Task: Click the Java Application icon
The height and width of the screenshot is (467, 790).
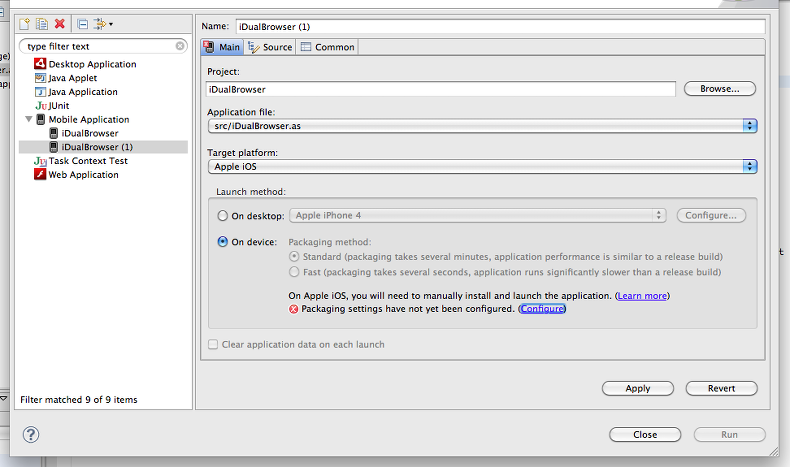Action: click(40, 92)
